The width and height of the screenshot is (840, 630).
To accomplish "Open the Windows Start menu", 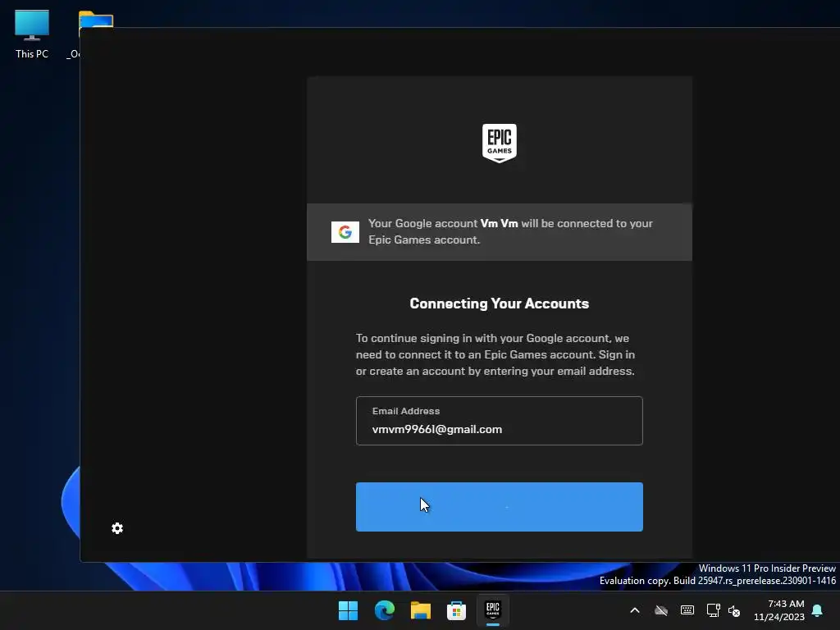I will (348, 610).
